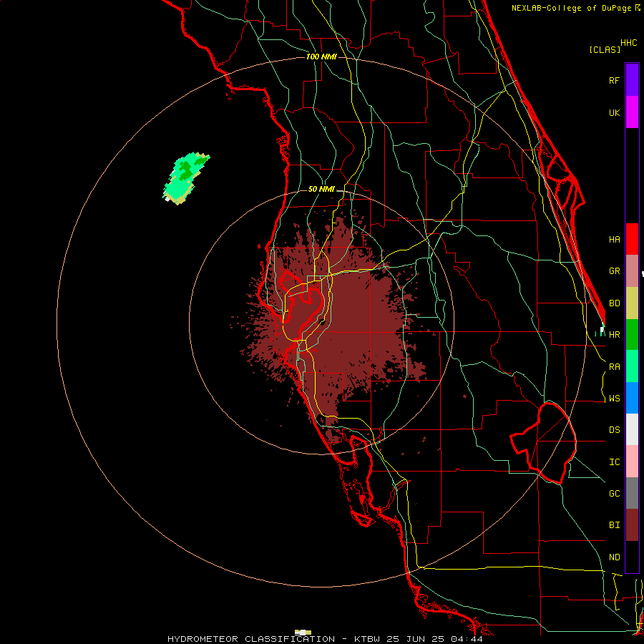Viewport: 644px width, 644px height.
Task: Click the 'BD' legend label
Action: click(x=614, y=303)
